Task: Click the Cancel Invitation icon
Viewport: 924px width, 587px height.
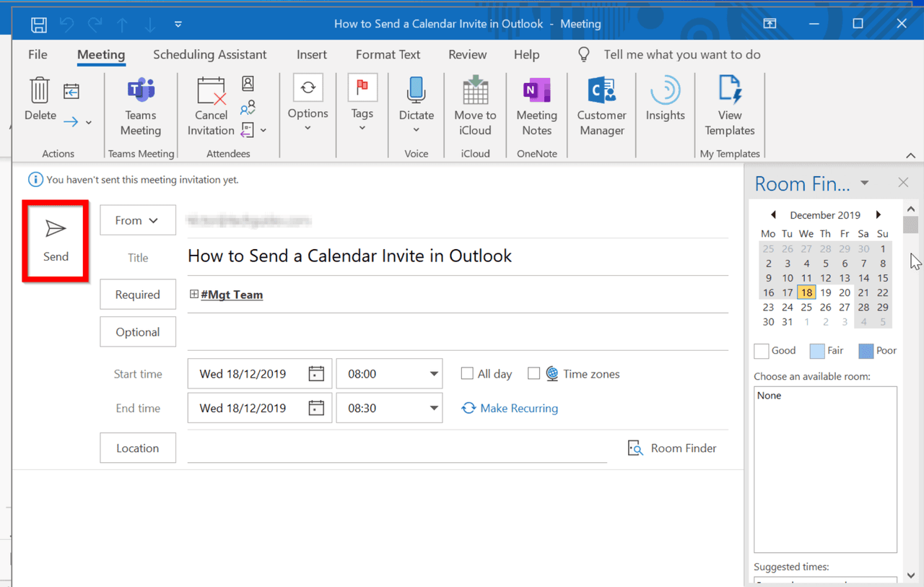Action: pyautogui.click(x=211, y=107)
